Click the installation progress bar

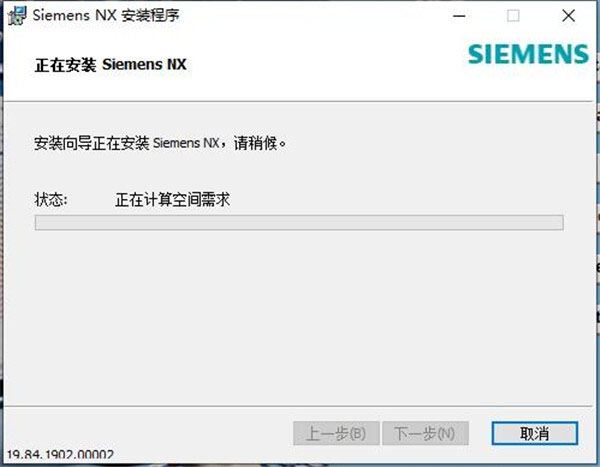coord(299,222)
